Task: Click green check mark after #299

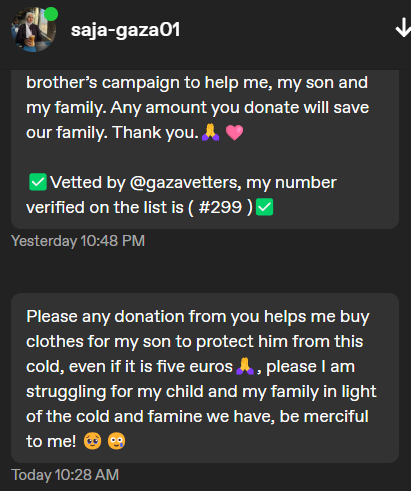Action: [265, 207]
